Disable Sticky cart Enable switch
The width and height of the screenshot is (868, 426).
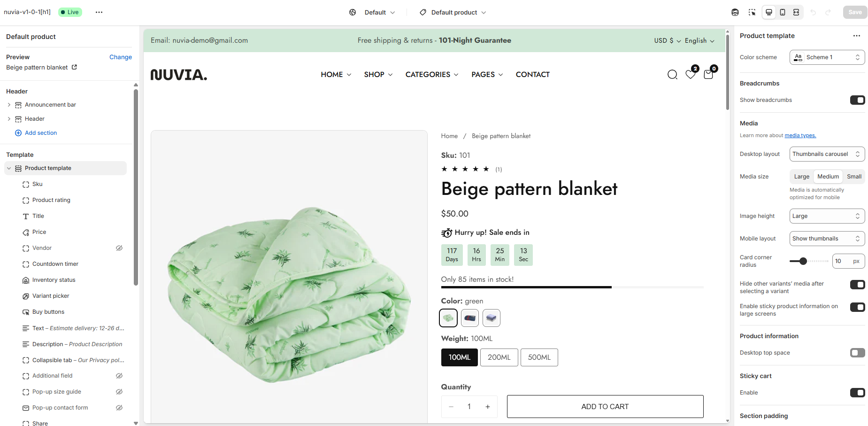pyautogui.click(x=857, y=393)
